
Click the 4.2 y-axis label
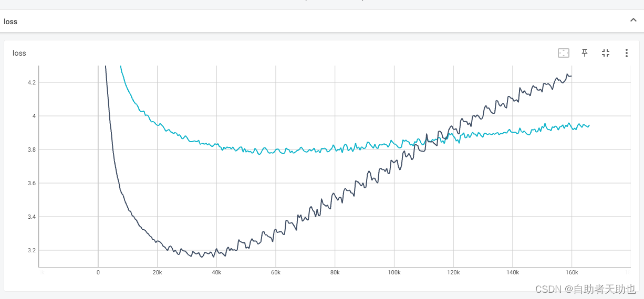(x=32, y=82)
